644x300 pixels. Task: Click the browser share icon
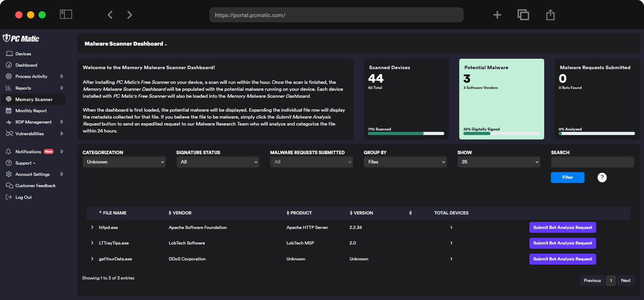tap(550, 15)
